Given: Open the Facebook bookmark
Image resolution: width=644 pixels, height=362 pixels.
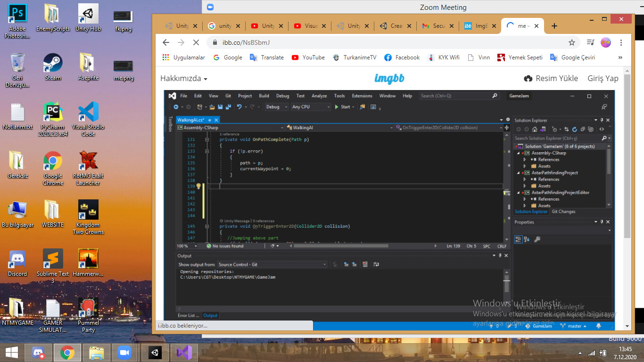Looking at the screenshot, I should [402, 58].
